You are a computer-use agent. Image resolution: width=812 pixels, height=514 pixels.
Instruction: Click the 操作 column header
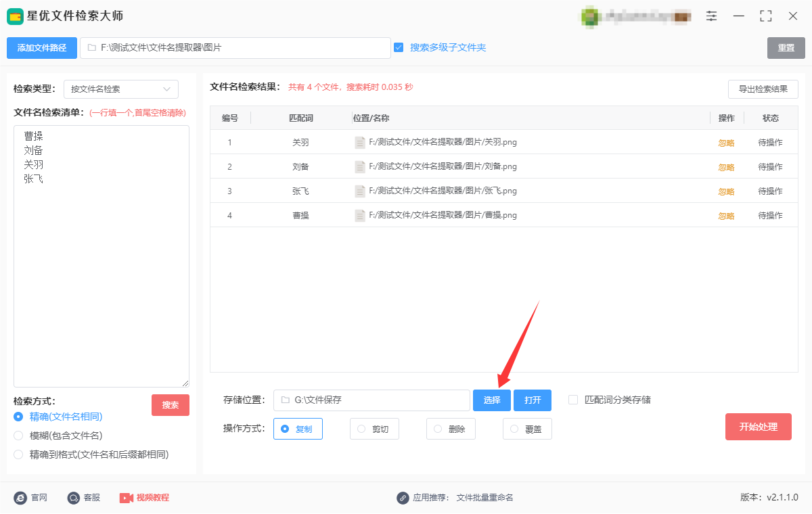[x=727, y=118]
